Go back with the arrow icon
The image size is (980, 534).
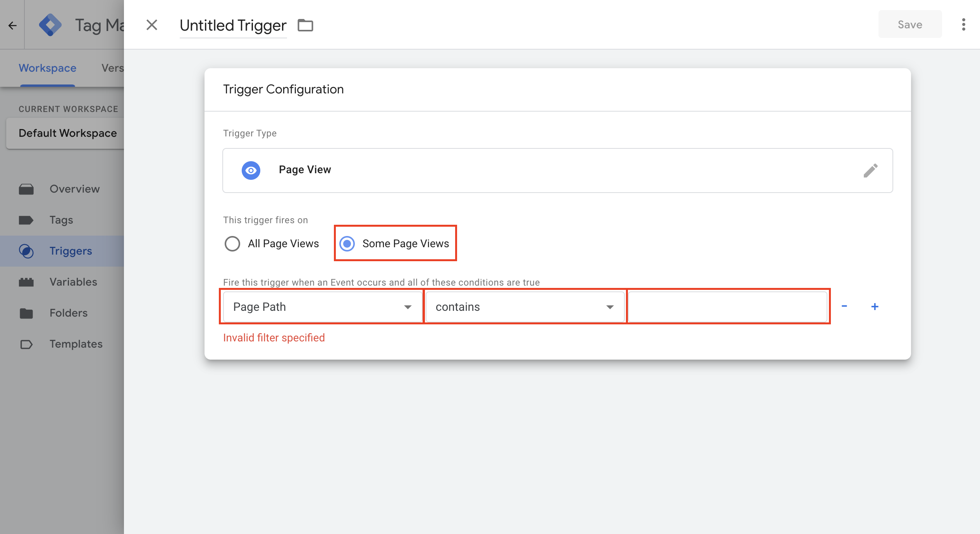12,26
